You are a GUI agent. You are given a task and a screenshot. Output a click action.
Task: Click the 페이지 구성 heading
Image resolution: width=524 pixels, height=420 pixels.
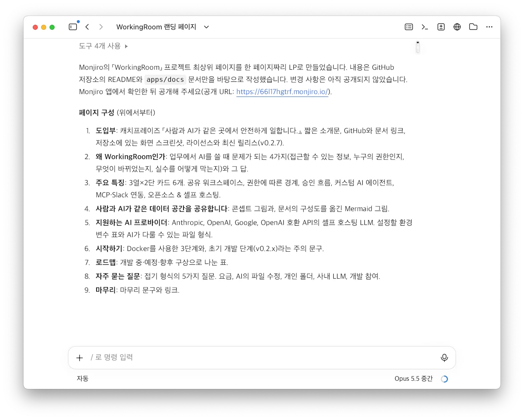[x=97, y=112]
